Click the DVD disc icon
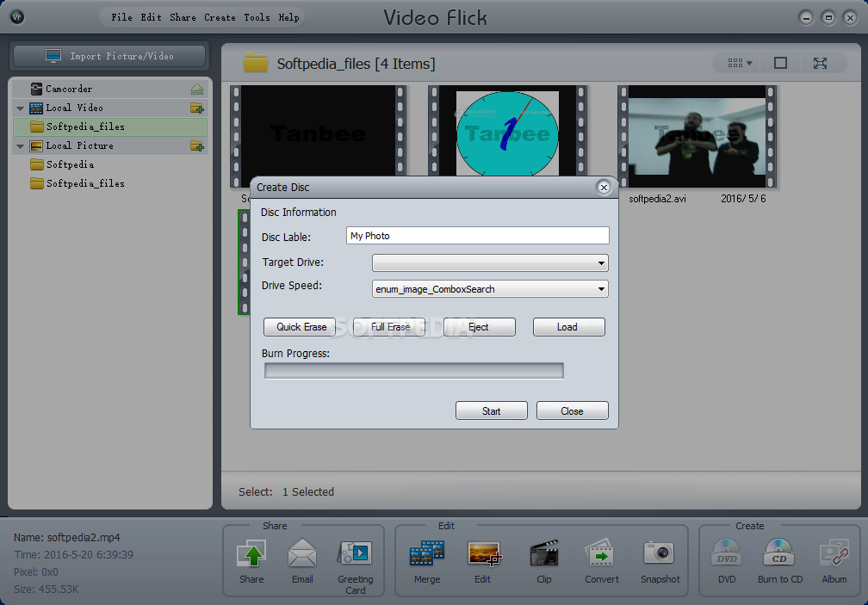This screenshot has height=605, width=868. pyautogui.click(x=726, y=553)
